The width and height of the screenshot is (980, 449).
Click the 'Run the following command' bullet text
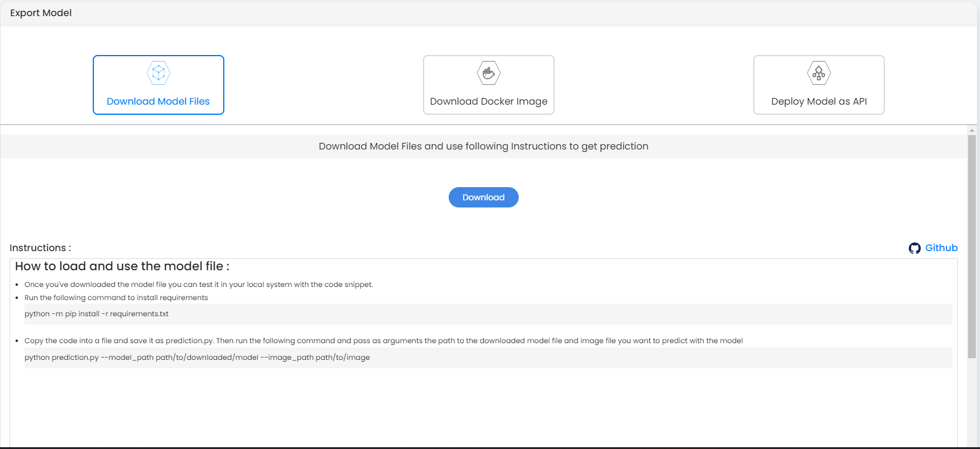[x=116, y=298]
